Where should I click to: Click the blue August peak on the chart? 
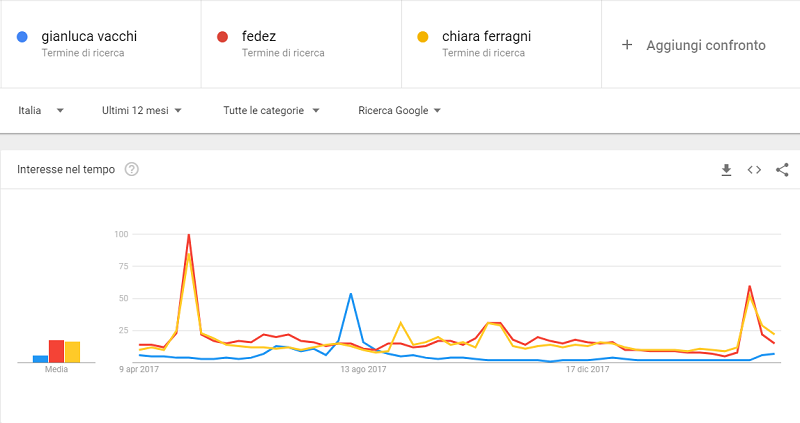tap(351, 294)
